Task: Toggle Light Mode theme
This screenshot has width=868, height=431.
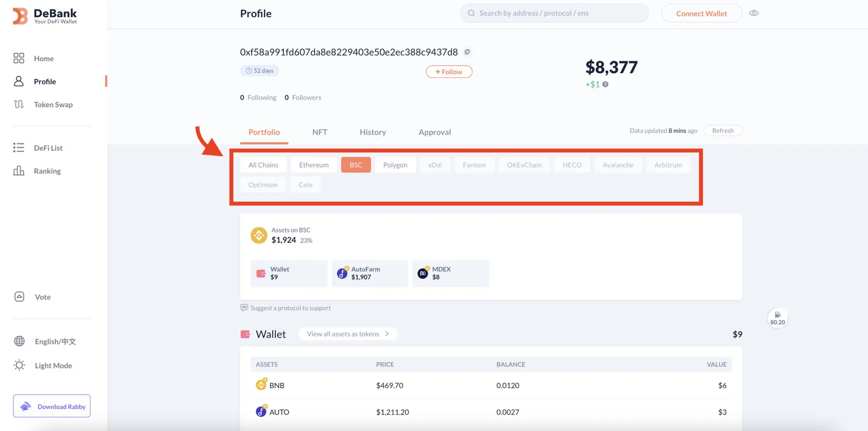Action: [x=53, y=365]
